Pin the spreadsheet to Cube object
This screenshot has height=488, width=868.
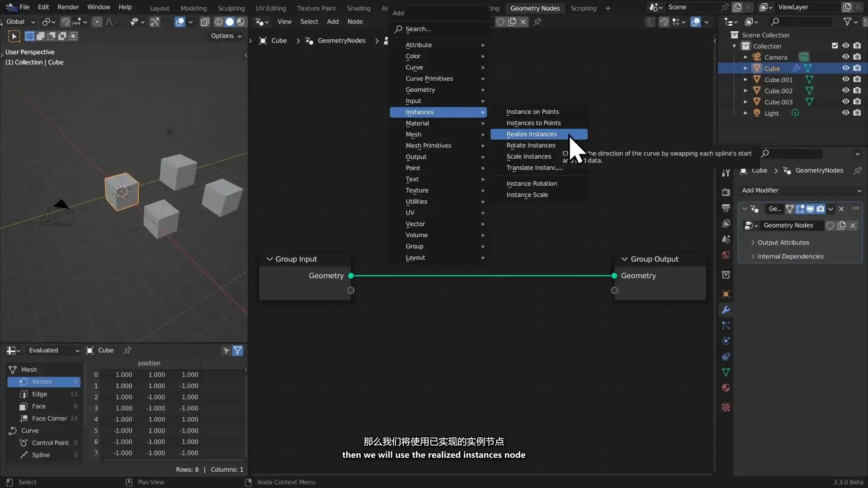coord(127,350)
